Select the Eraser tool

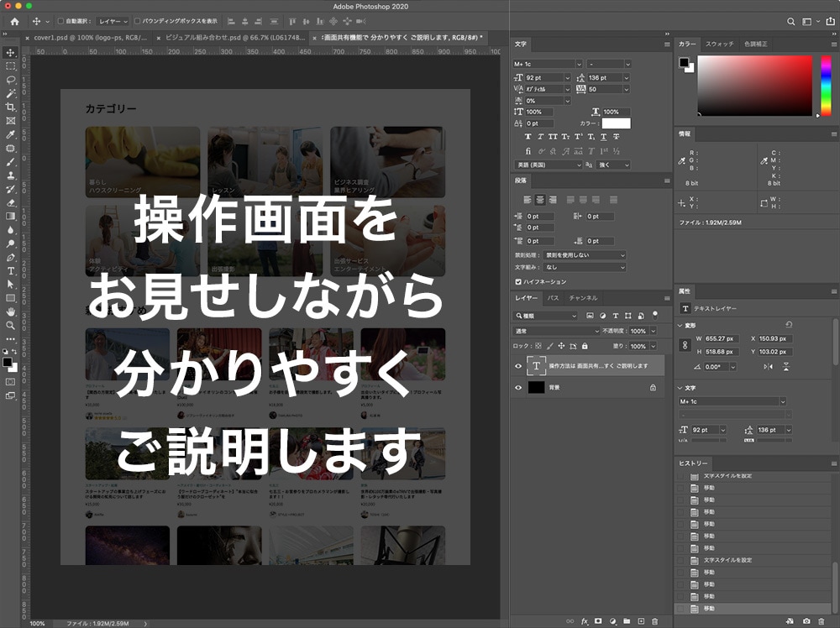[10, 203]
